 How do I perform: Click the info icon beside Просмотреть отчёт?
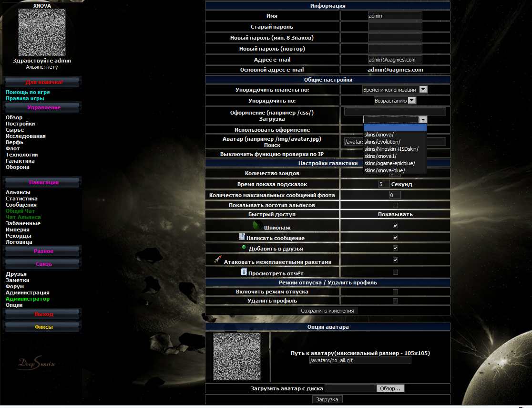click(244, 272)
